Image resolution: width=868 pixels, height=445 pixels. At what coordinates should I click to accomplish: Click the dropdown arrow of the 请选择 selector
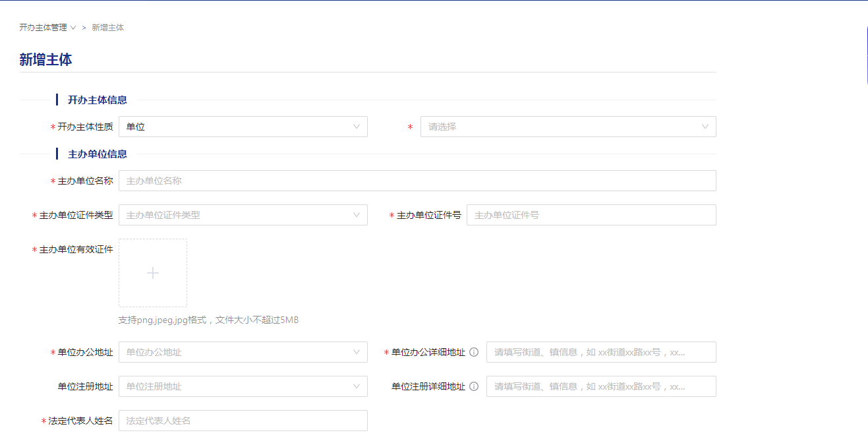pyautogui.click(x=707, y=126)
